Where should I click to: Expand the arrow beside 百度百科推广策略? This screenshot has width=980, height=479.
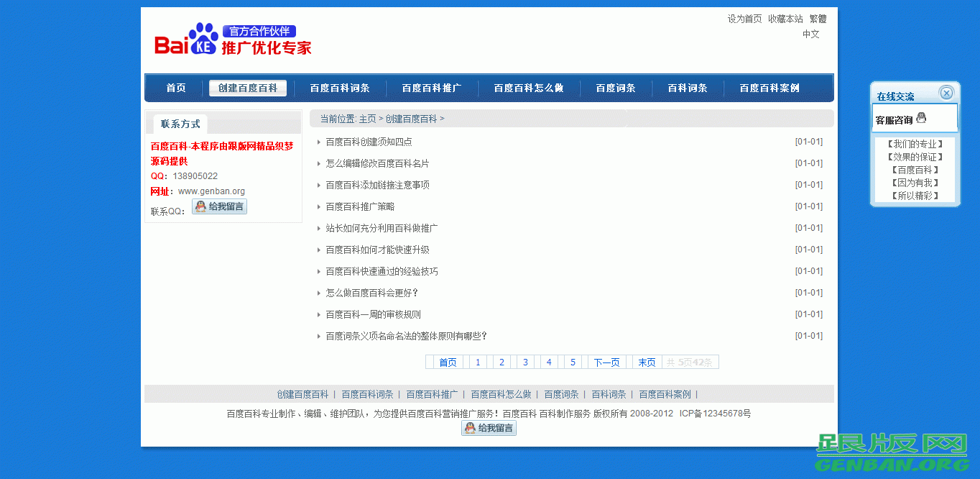pyautogui.click(x=318, y=206)
